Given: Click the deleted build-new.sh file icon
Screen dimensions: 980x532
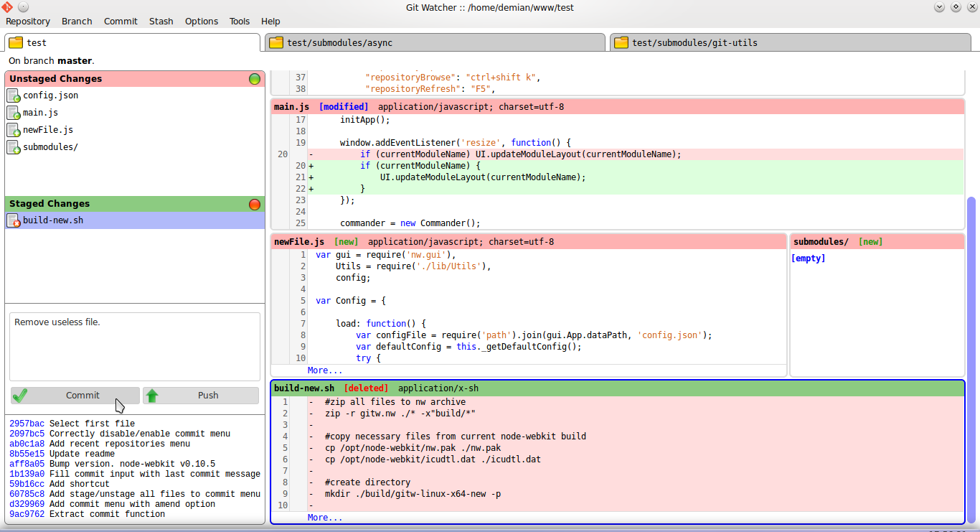Looking at the screenshot, I should (x=14, y=220).
